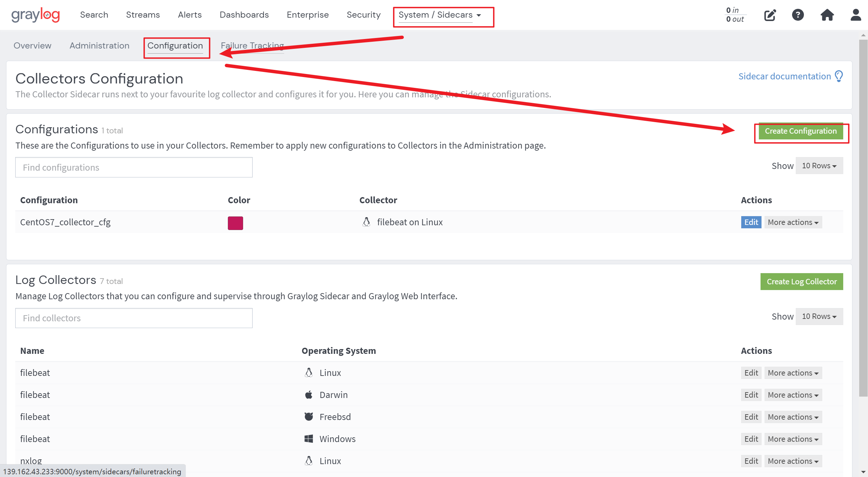Viewport: 868px width, 477px height.
Task: Open More actions for Darwin filebeat
Action: [793, 395]
